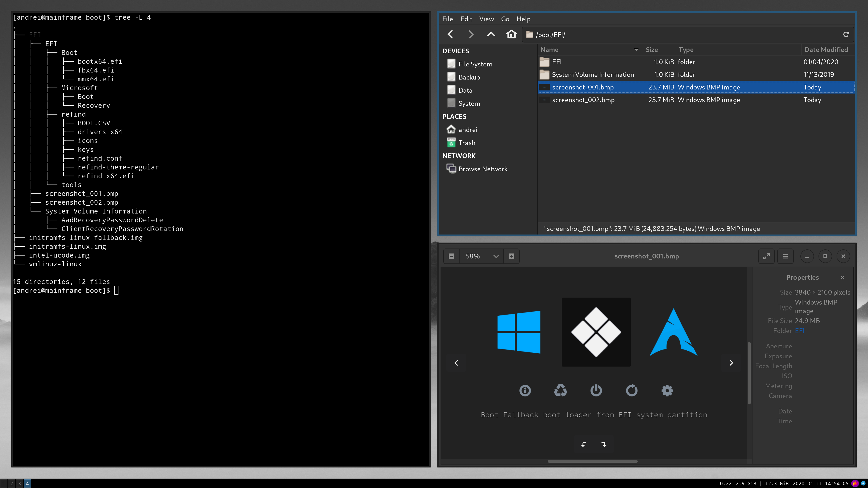868x488 pixels.
Task: Click 'bootx64.efi' in terminal output
Action: point(100,61)
